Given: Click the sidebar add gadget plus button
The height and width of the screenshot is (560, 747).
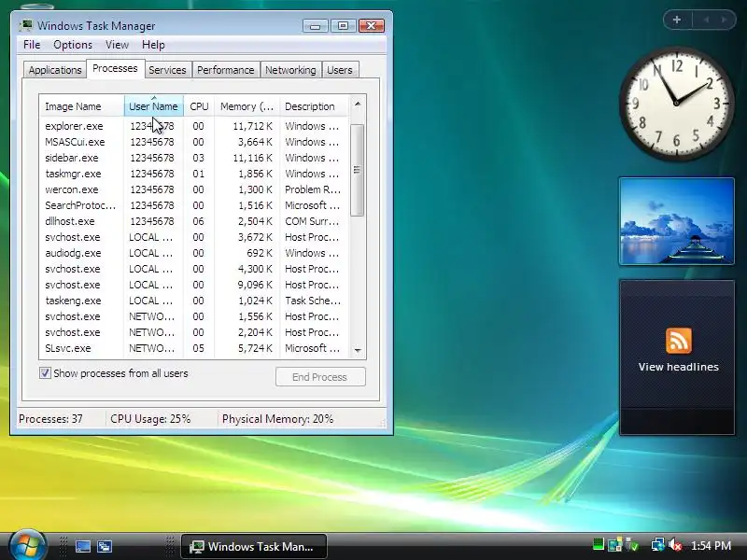Looking at the screenshot, I should tap(676, 20).
